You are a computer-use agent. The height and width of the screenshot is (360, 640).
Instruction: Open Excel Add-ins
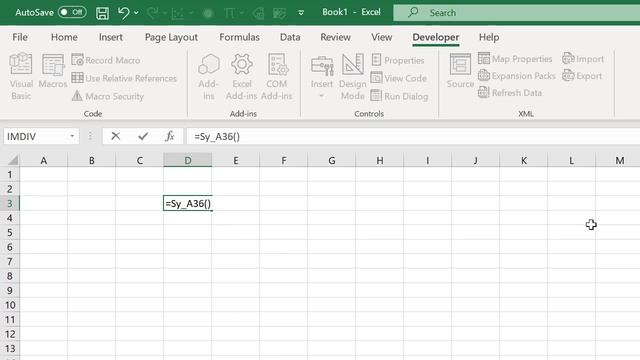pyautogui.click(x=242, y=77)
